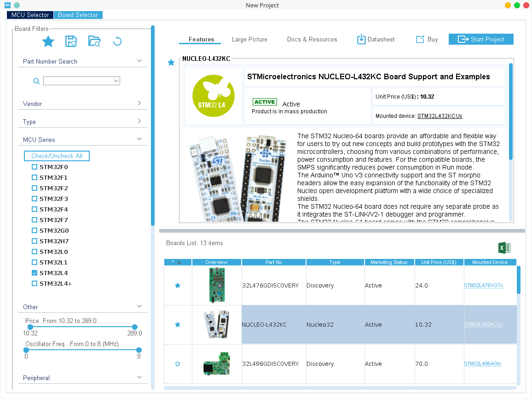Open the part number search dropdown
This screenshot has width=532, height=399.
point(116,81)
